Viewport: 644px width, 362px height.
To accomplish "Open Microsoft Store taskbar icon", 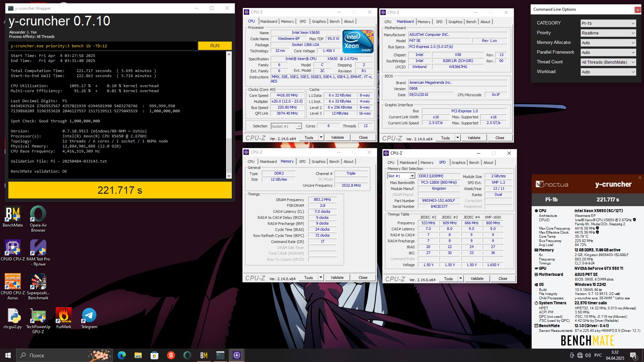I will 154,355.
